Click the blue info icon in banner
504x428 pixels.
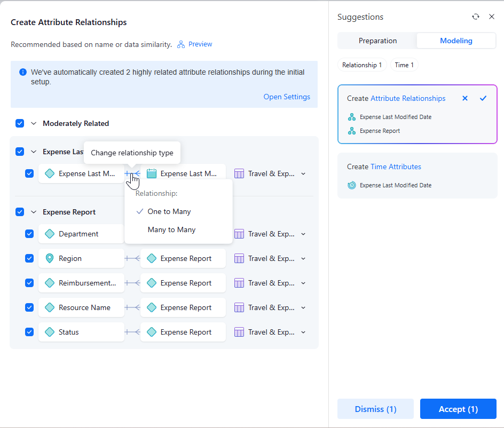[23, 72]
